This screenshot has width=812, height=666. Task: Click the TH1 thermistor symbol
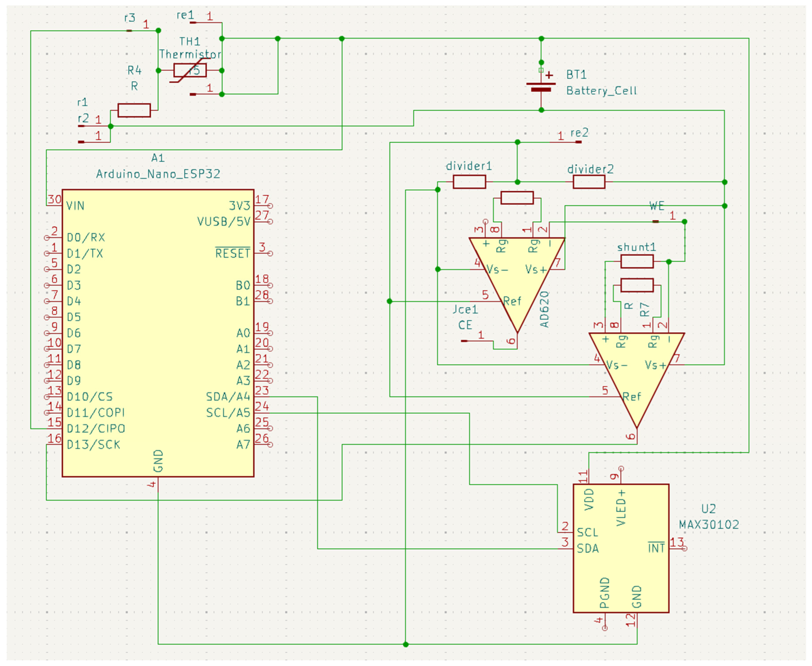(190, 70)
